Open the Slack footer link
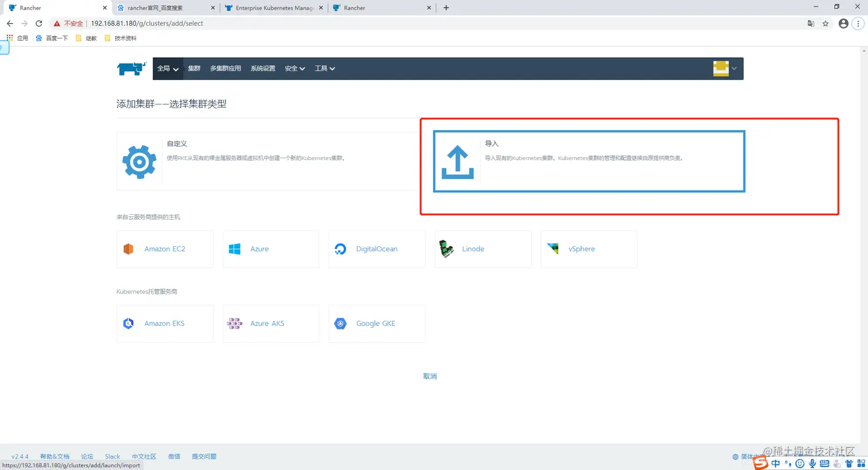Image resolution: width=868 pixels, height=470 pixels. 113,457
